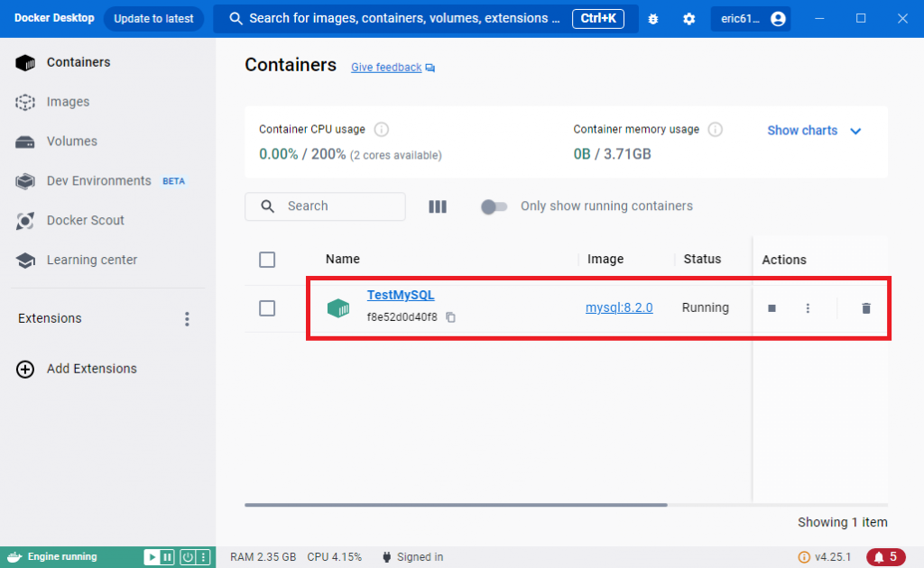Copy container ID f8e52d0d40f8
924x568 pixels.
click(451, 317)
